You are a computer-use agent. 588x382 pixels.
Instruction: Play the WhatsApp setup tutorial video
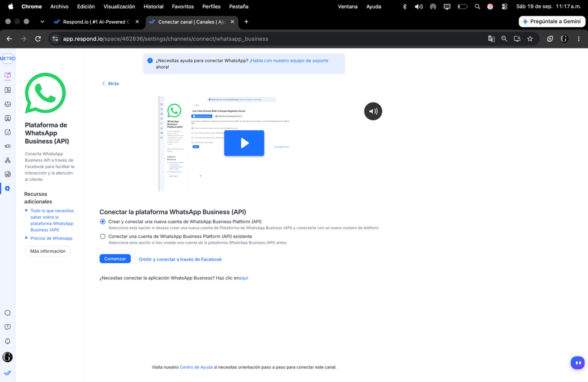244,143
